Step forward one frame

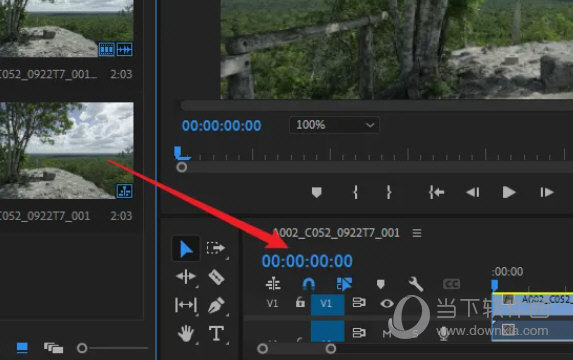coord(547,192)
